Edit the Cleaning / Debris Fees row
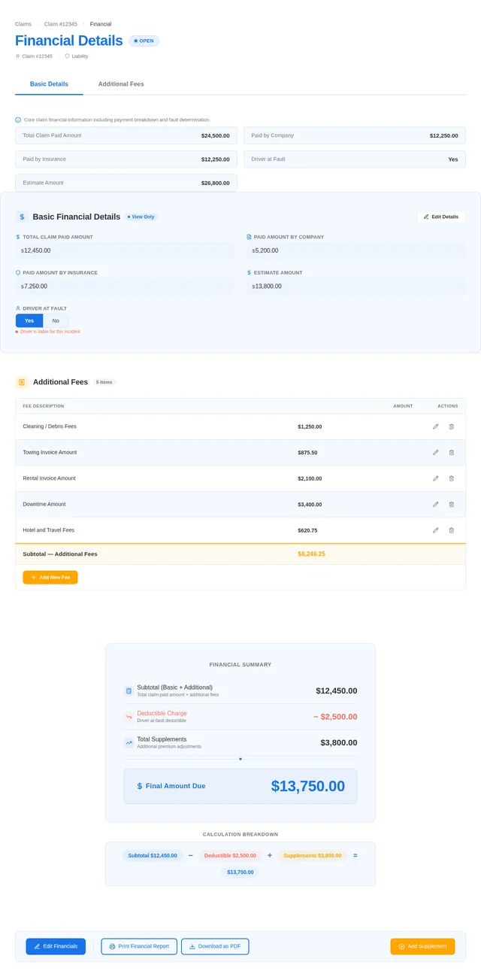 coord(435,426)
